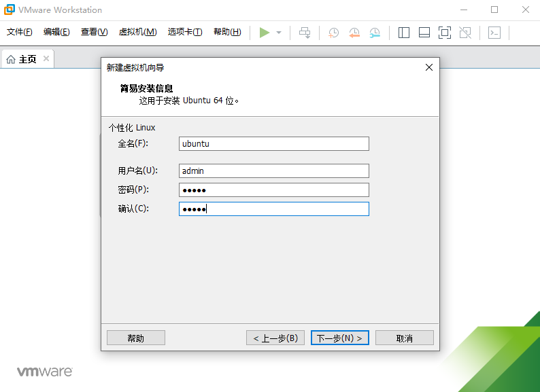The height and width of the screenshot is (392, 540).
Task: Take a snapshot with the clock-plus icon
Action: pyautogui.click(x=333, y=33)
